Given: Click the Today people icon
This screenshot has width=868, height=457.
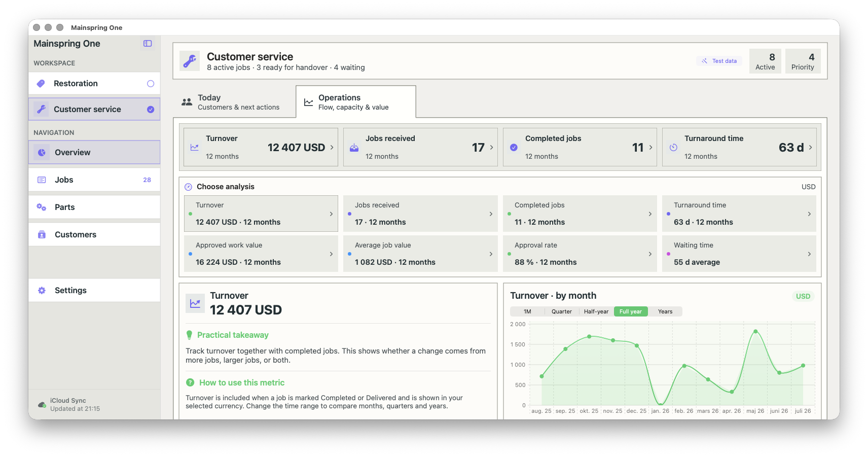Looking at the screenshot, I should tap(187, 102).
